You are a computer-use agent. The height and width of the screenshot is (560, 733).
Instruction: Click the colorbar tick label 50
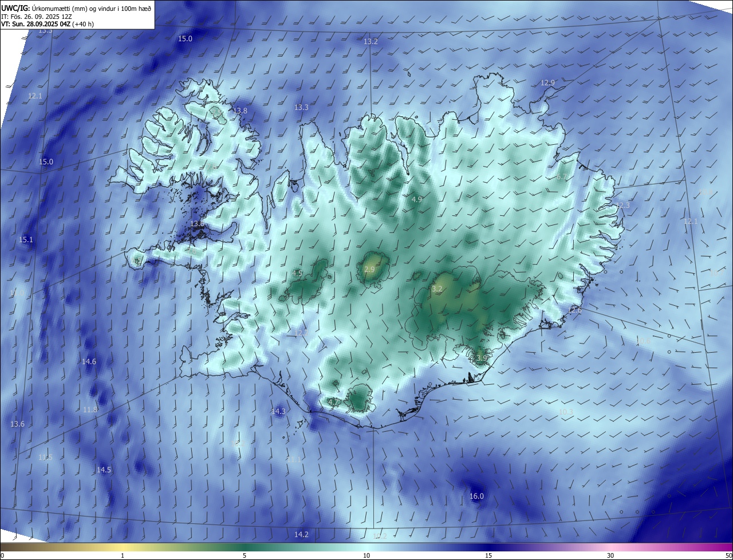point(728,555)
